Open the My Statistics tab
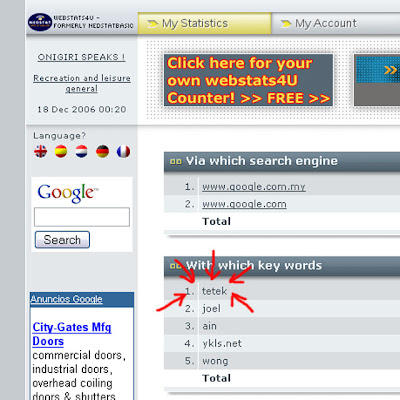This screenshot has width=400, height=400. tap(204, 23)
